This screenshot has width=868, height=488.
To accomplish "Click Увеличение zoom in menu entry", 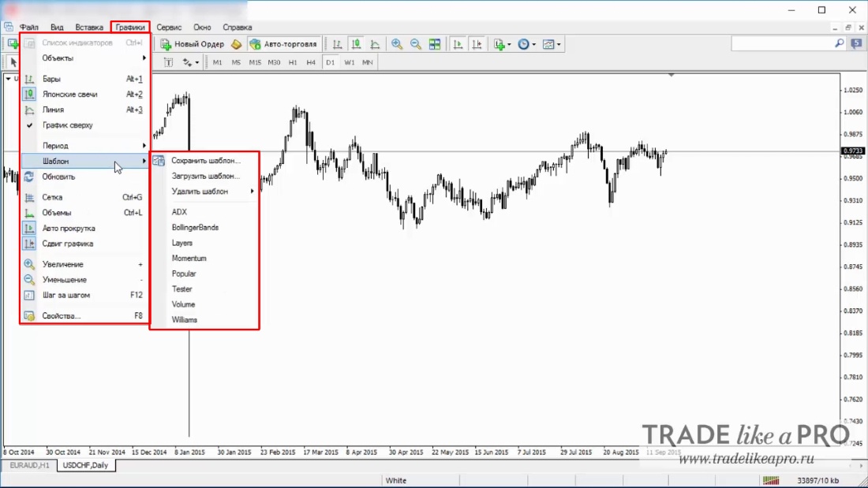I will pos(84,264).
